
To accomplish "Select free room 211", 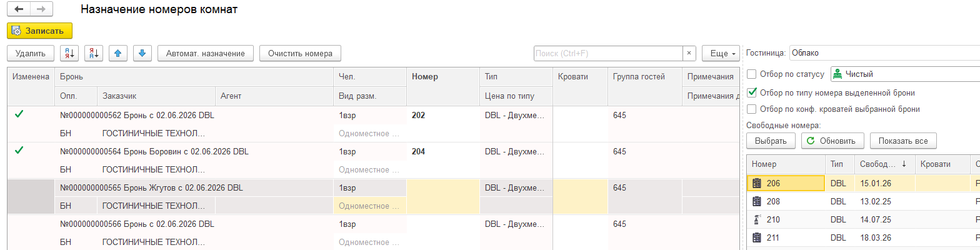I will tap(772, 237).
